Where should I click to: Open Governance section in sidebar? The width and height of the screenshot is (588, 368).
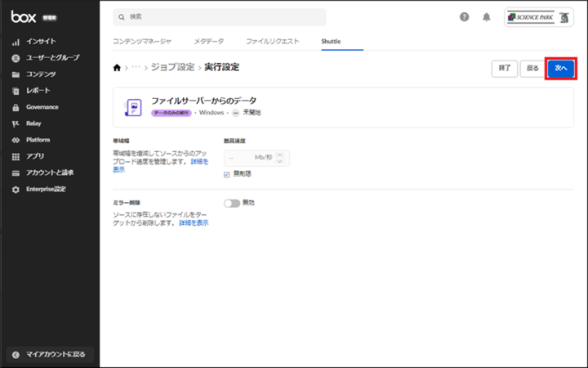tap(42, 107)
